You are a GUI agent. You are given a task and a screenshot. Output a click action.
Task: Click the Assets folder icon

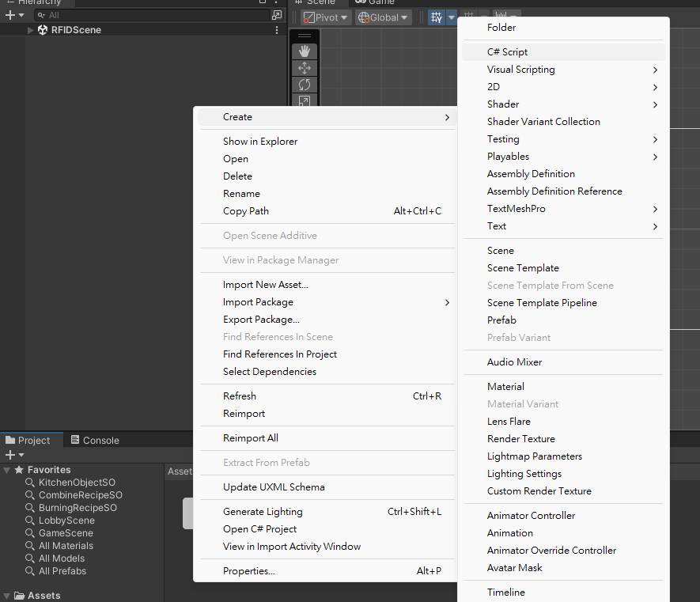[19, 596]
